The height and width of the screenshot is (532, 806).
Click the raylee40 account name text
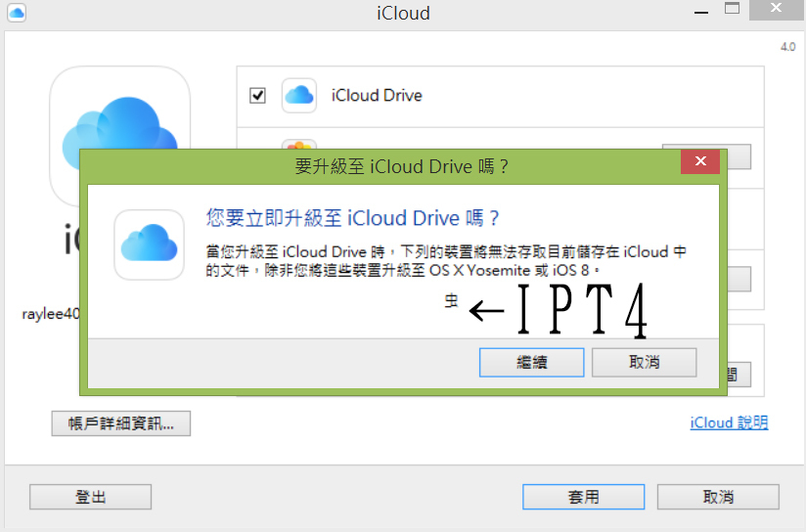pyautogui.click(x=51, y=314)
